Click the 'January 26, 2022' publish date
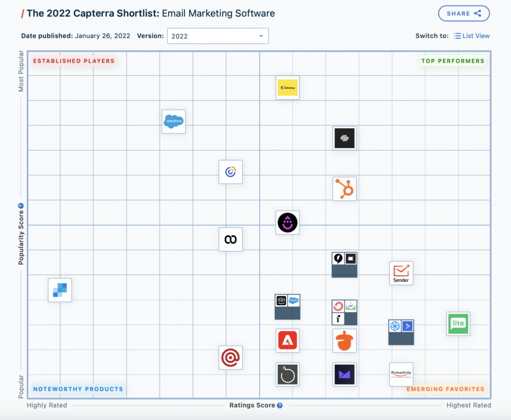The image size is (511, 420). pos(103,36)
